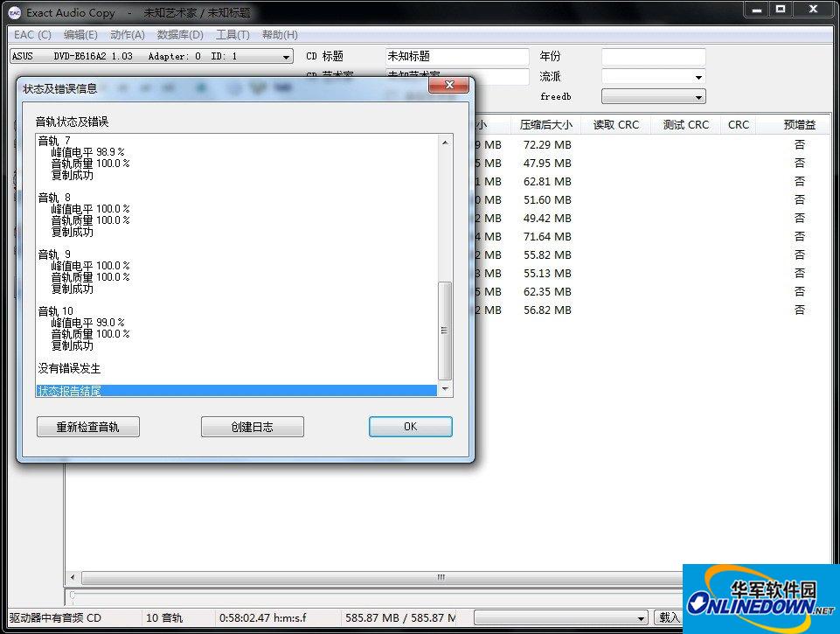Click the 56.82 MB compressed size cell
The height and width of the screenshot is (634, 840).
tap(547, 310)
